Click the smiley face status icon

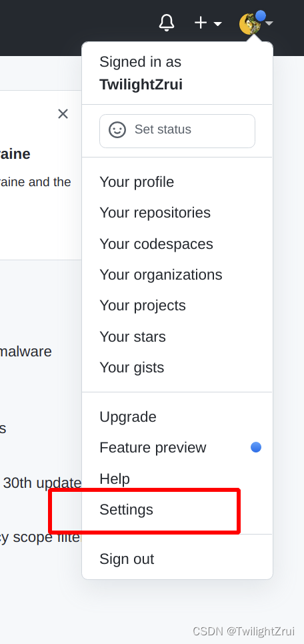click(x=117, y=129)
